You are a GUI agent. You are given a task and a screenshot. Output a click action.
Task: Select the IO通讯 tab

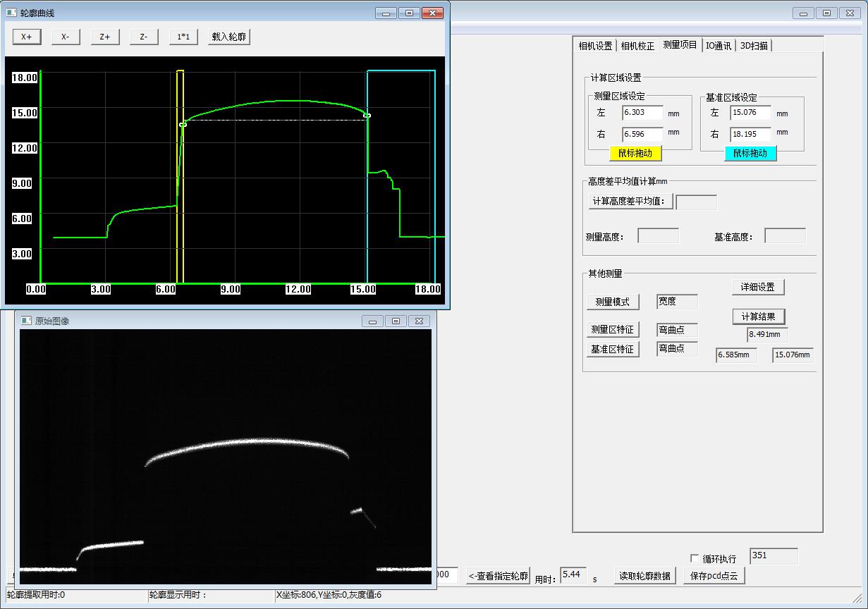(719, 46)
